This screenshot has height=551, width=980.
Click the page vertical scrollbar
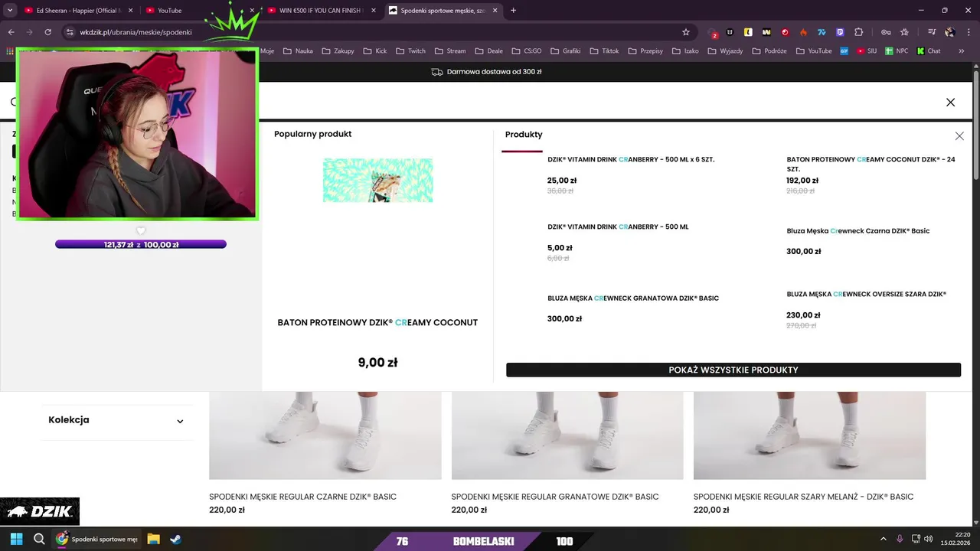tap(975, 126)
